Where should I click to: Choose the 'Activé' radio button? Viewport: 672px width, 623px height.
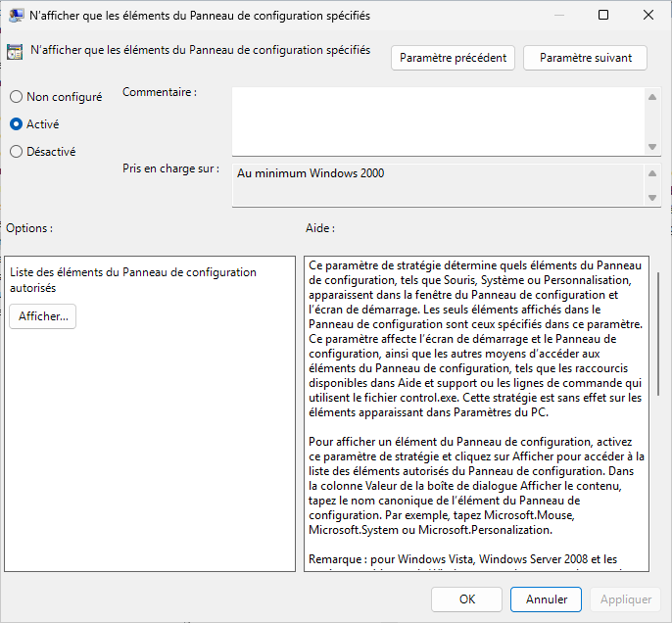point(16,124)
